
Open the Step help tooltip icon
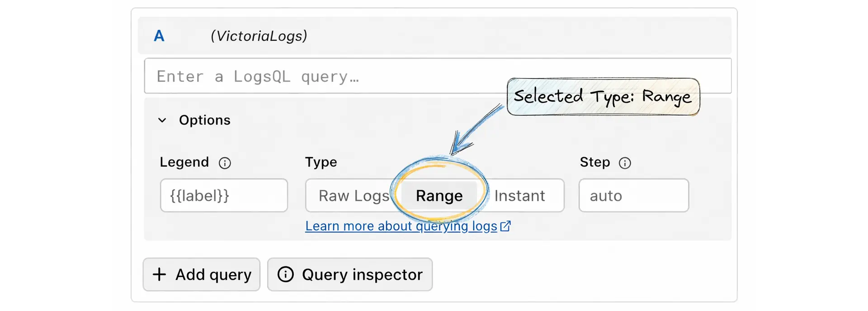(x=624, y=163)
